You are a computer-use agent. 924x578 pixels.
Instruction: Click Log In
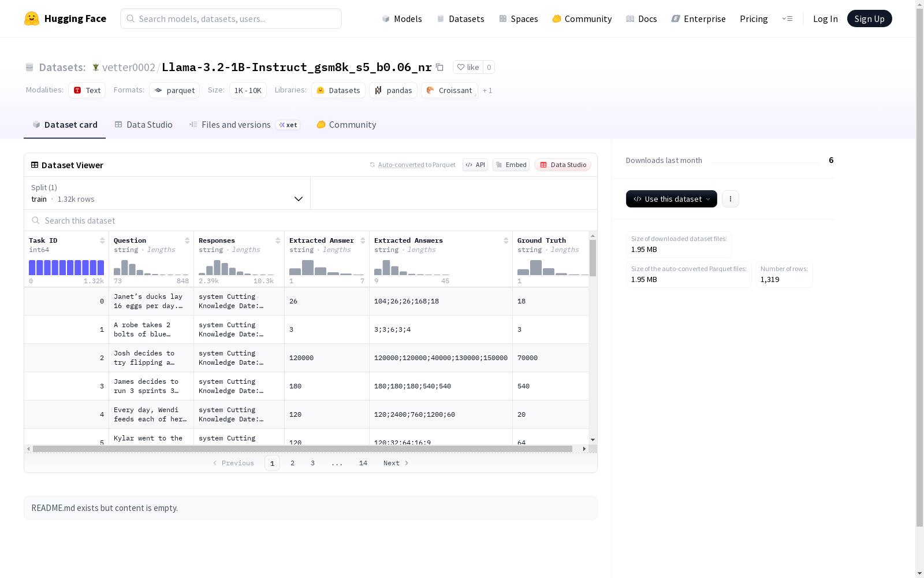point(825,18)
